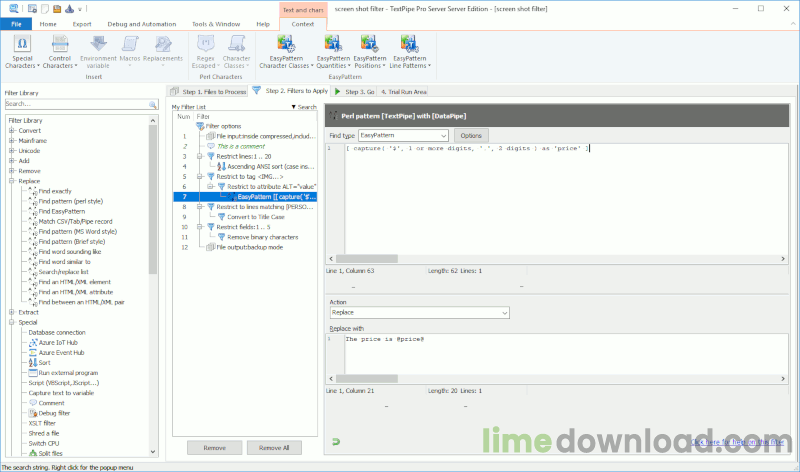
Task: Click the help link for this filter
Action: click(x=738, y=441)
